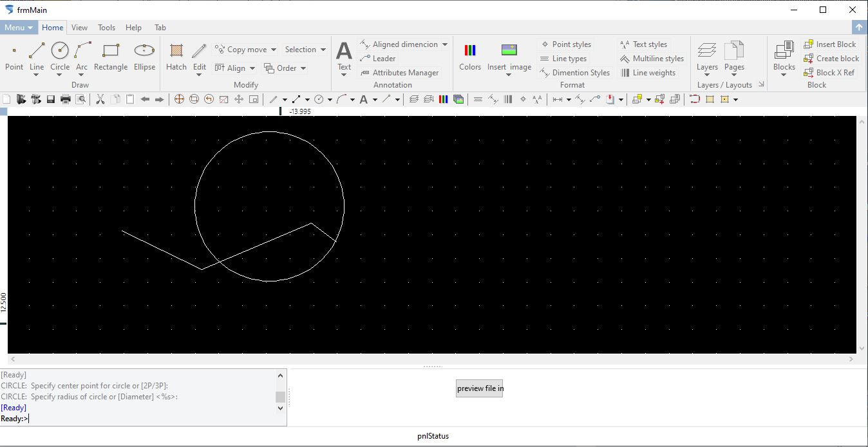868x447 pixels.
Task: Open the Menu dropdown button
Action: (18, 27)
